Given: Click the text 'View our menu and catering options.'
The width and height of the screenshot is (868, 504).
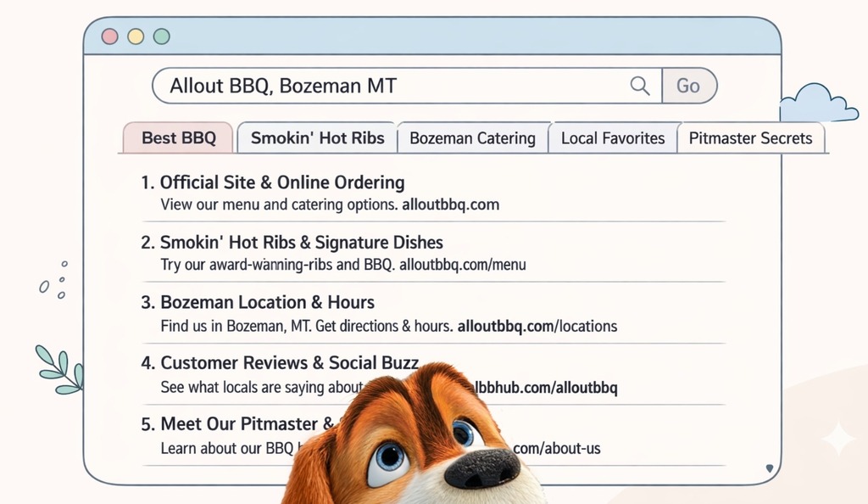Looking at the screenshot, I should point(279,204).
